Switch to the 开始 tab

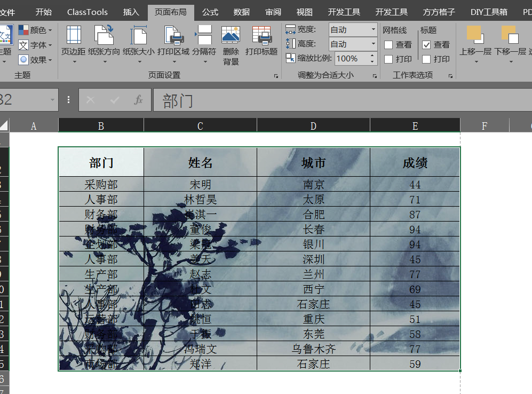(x=43, y=12)
